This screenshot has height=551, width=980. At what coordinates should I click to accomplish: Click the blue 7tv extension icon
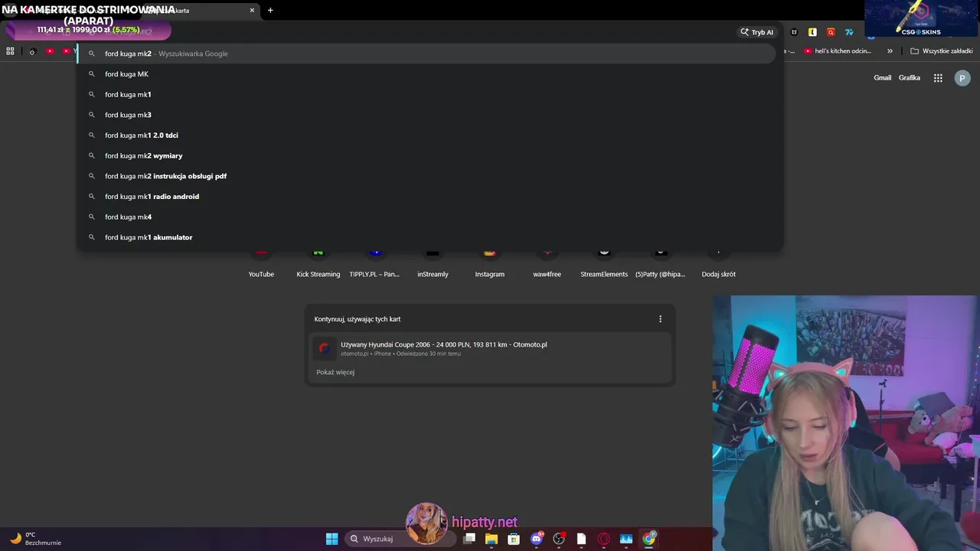(849, 32)
